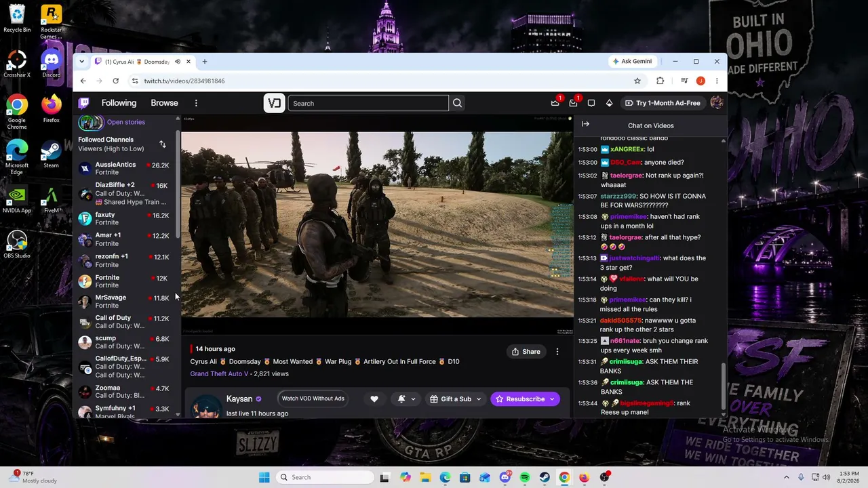Click the Windows taskbar search box
The image size is (868, 488).
(325, 477)
